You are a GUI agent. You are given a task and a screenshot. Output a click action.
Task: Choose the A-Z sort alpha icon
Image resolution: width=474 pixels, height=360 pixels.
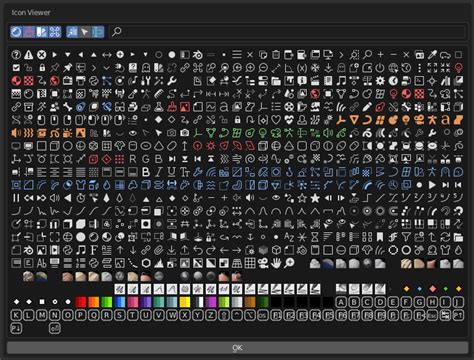289,237
